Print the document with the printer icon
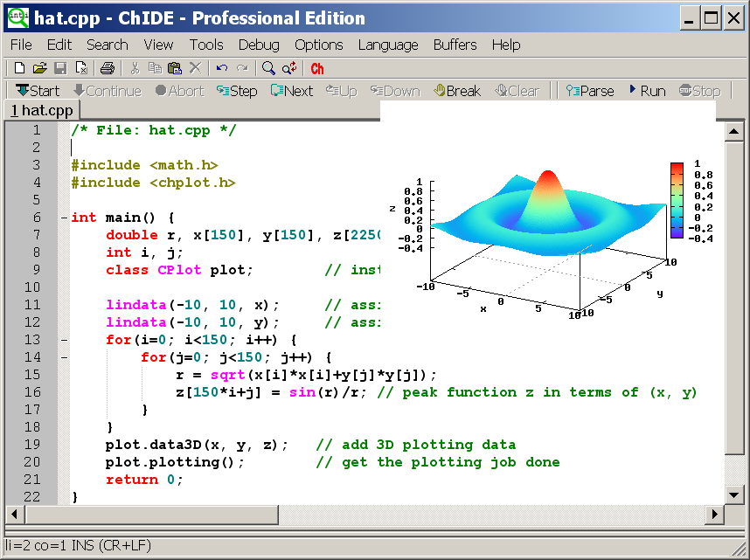This screenshot has height=560, width=750. [x=108, y=68]
